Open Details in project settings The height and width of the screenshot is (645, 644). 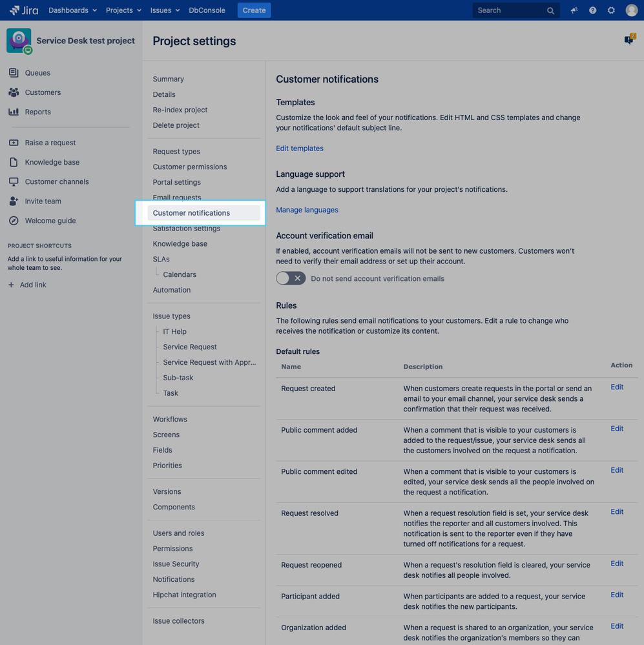click(164, 95)
